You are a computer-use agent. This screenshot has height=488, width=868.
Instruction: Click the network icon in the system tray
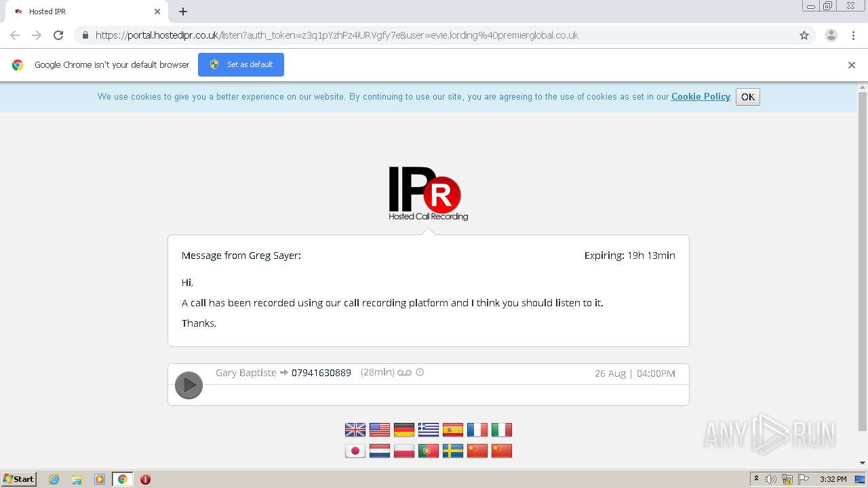787,479
